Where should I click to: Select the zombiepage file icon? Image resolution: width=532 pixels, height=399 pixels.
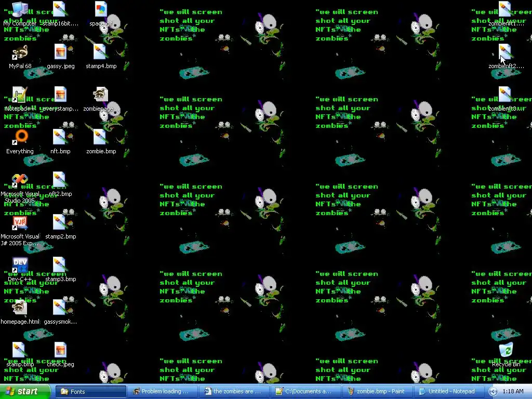click(101, 95)
